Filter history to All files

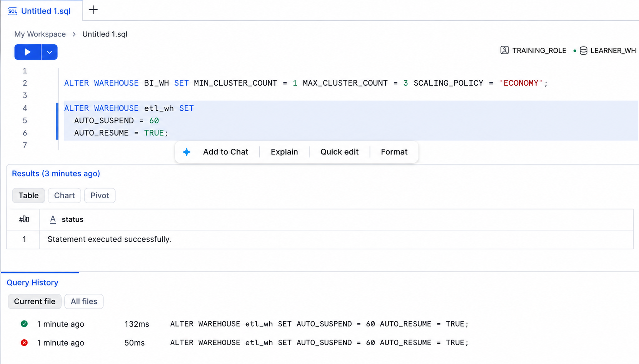pos(84,301)
